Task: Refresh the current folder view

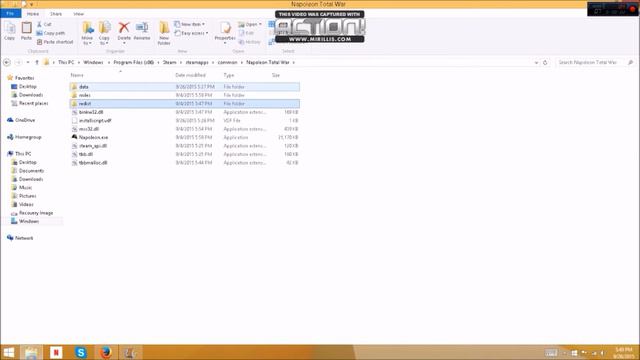Action: (x=545, y=62)
